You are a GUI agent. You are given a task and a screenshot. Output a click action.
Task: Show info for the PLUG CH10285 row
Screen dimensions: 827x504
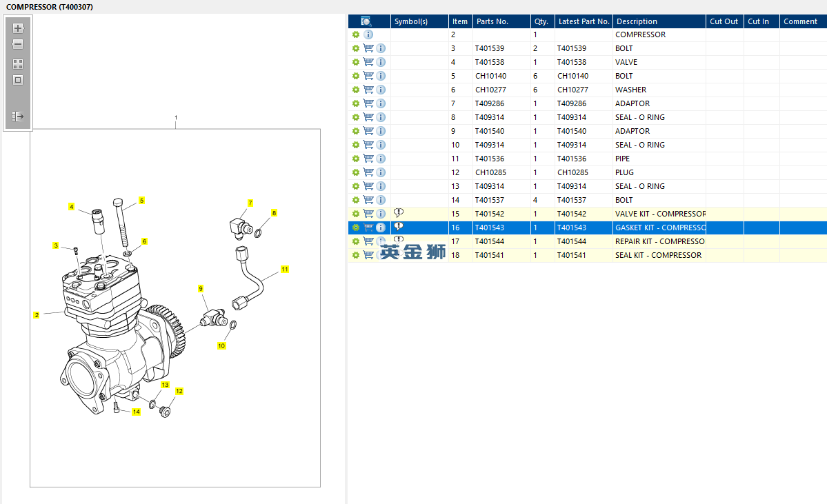381,172
